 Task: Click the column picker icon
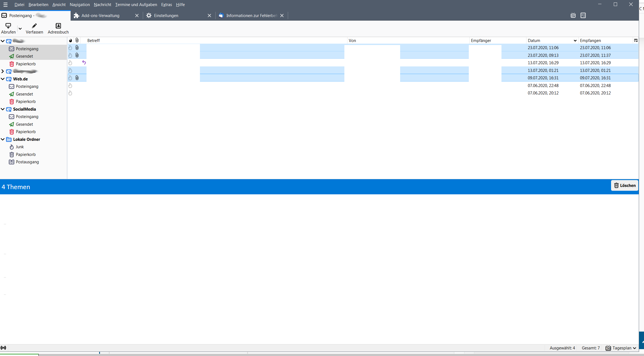click(635, 40)
